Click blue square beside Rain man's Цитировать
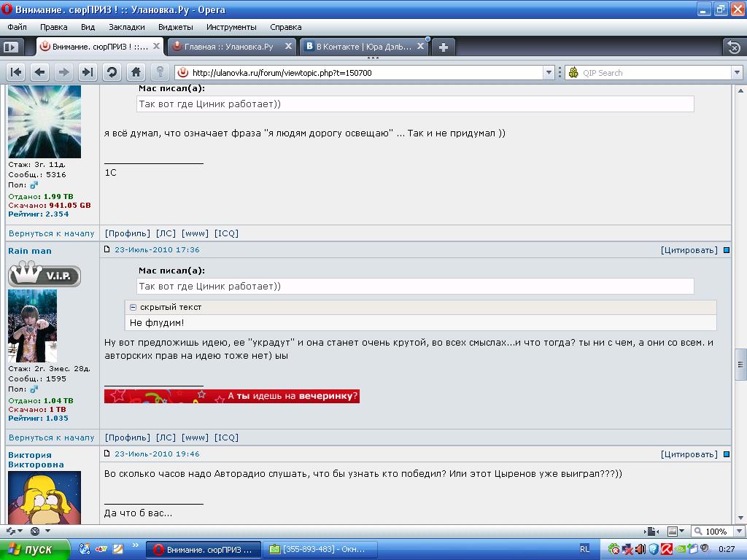Screen dimensions: 747x560 [727, 250]
